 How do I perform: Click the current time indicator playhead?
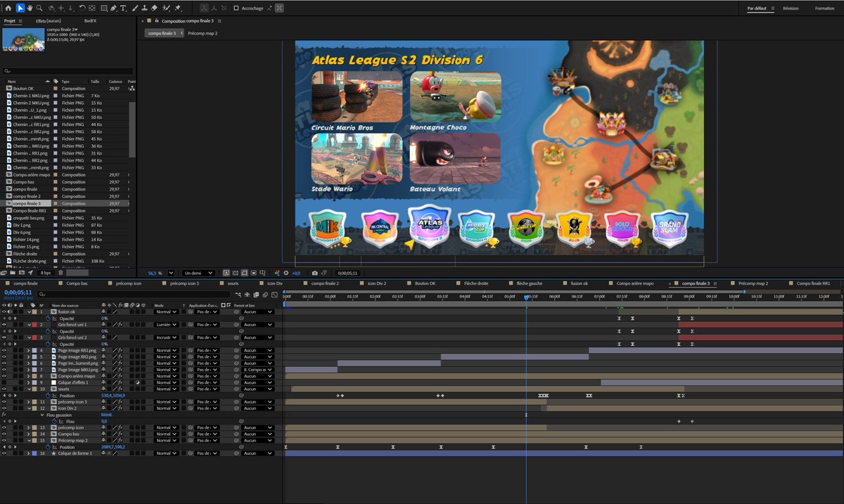coord(526,297)
